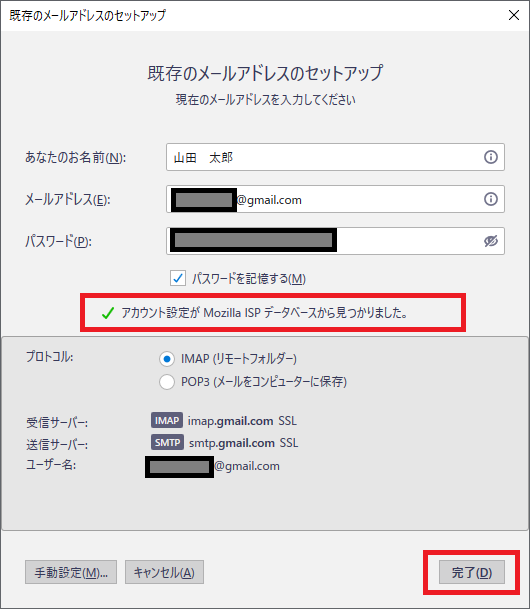Screen dimensions: 530x609
Task: Click the smtp.gmail.com server text
Action: (232, 443)
